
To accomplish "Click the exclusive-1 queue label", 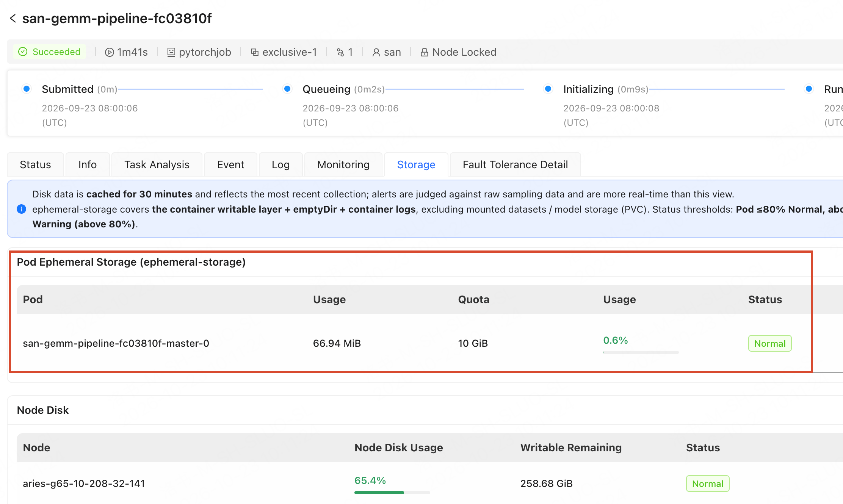I will (x=290, y=52).
